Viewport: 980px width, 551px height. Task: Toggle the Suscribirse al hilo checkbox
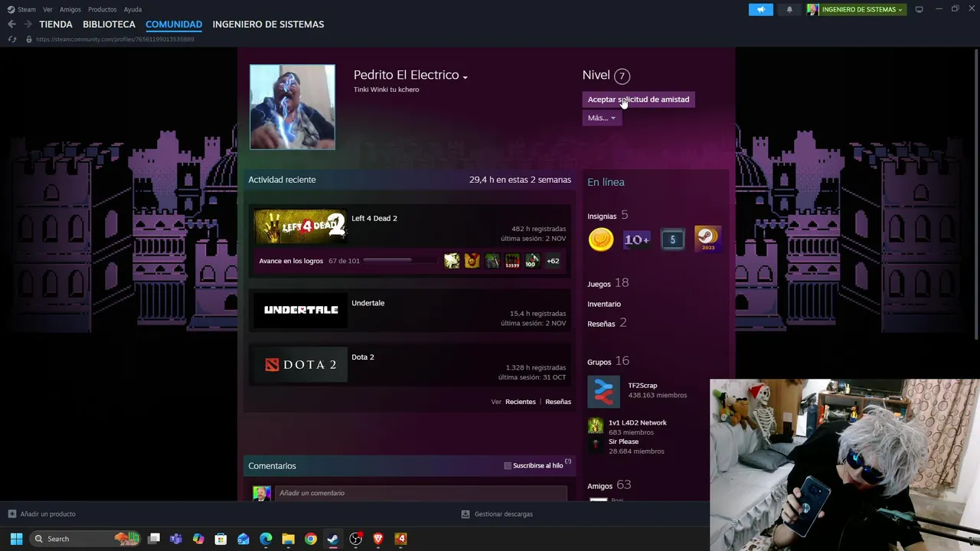508,465
